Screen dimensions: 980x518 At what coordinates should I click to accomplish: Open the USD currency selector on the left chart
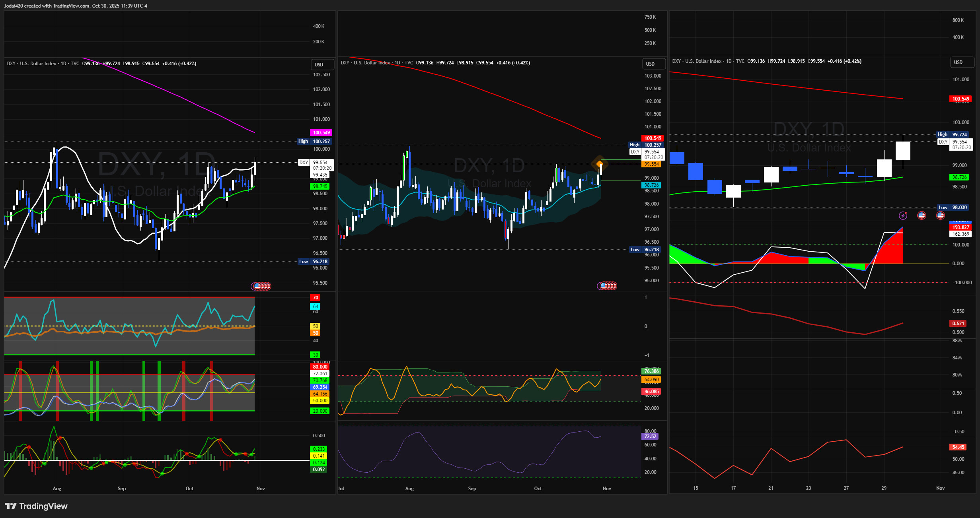(x=322, y=64)
